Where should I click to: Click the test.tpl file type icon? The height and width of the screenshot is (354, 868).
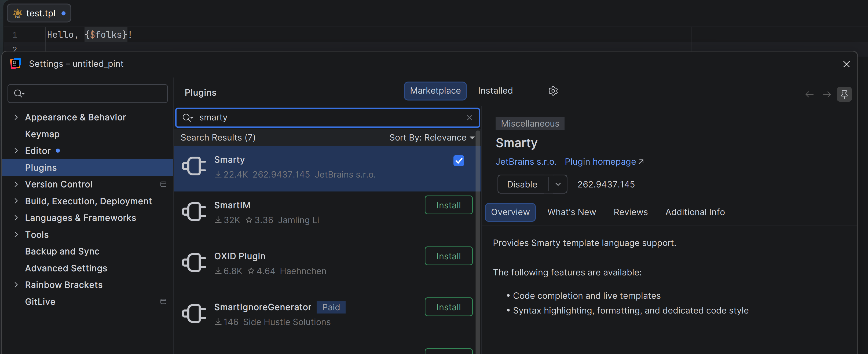[17, 13]
